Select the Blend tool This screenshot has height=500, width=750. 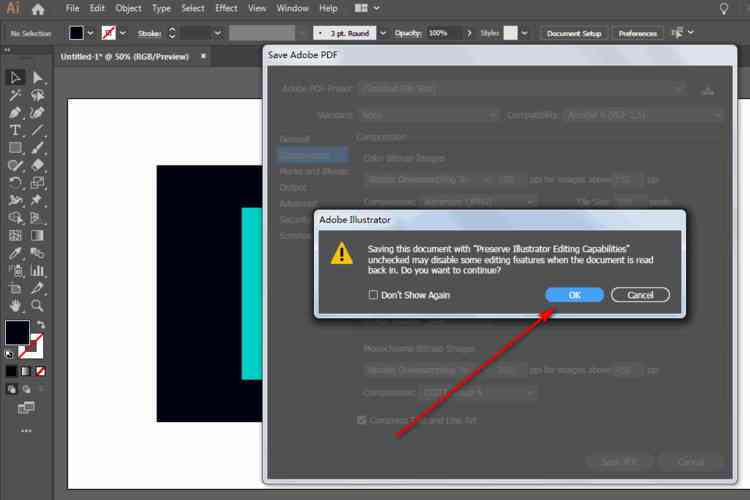(x=37, y=253)
